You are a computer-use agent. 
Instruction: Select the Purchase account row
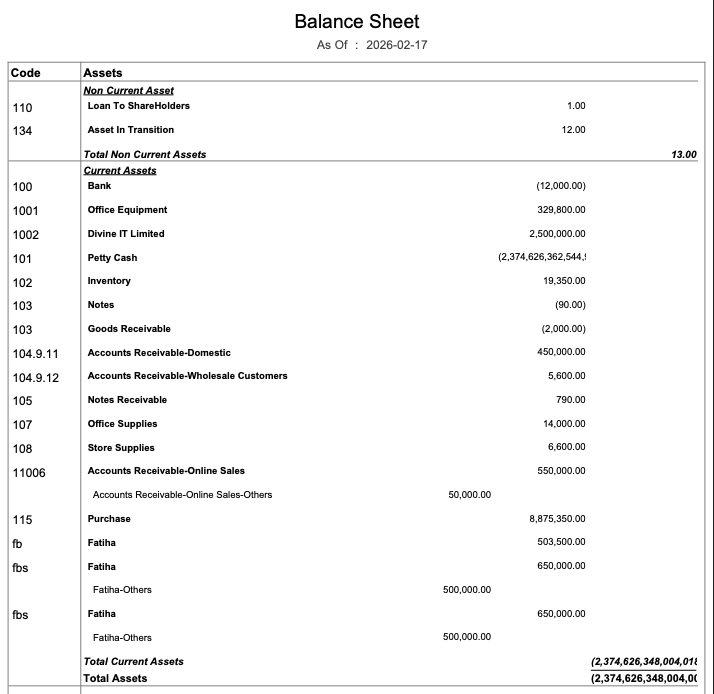[109, 519]
